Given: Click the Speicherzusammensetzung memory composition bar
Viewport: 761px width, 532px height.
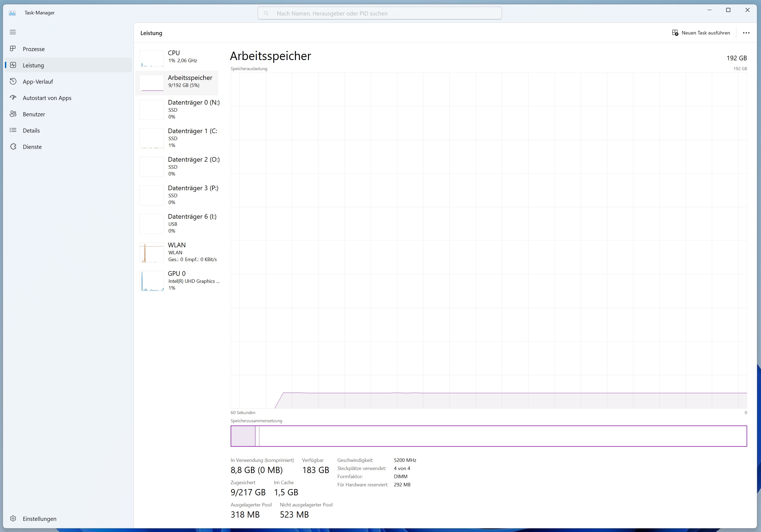Looking at the screenshot, I should [488, 436].
